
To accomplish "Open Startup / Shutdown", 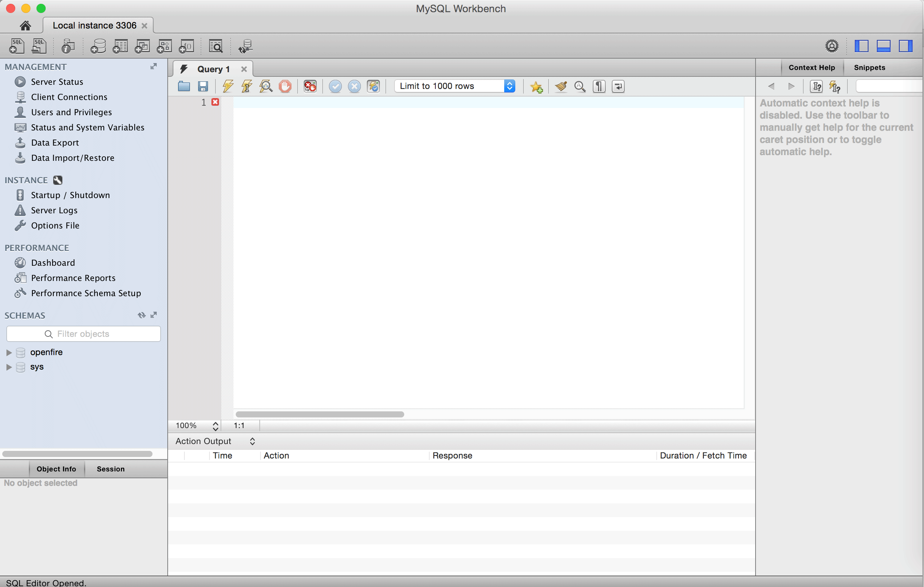I will (x=70, y=195).
